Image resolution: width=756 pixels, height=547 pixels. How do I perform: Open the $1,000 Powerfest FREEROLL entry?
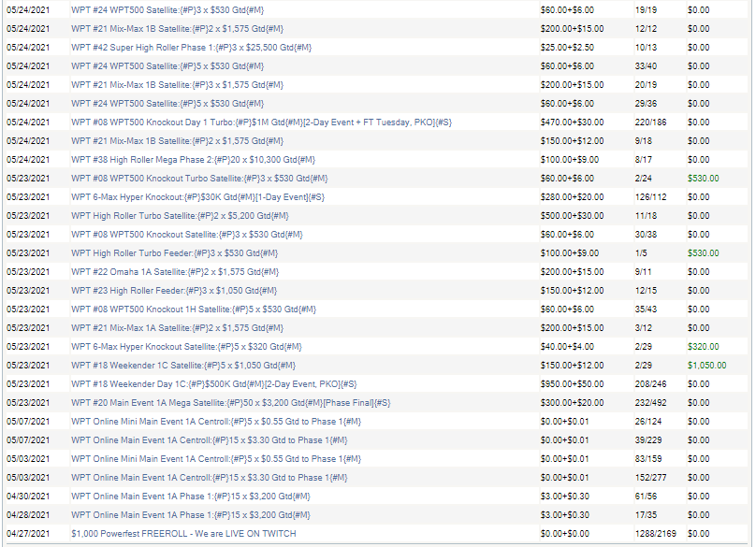(183, 533)
